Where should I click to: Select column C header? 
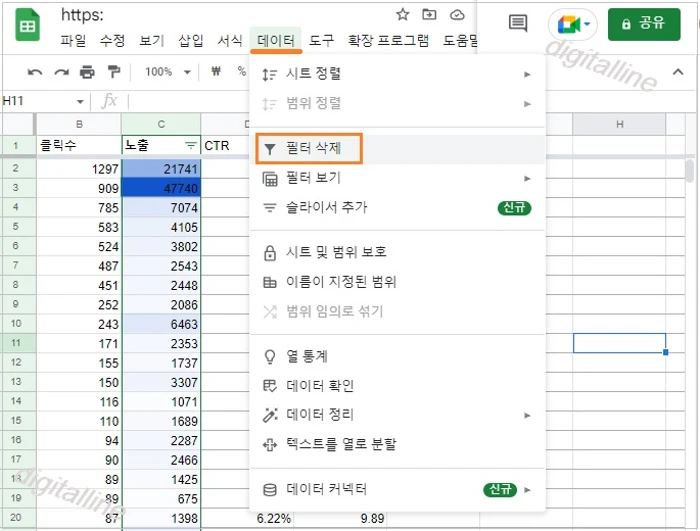[161, 124]
